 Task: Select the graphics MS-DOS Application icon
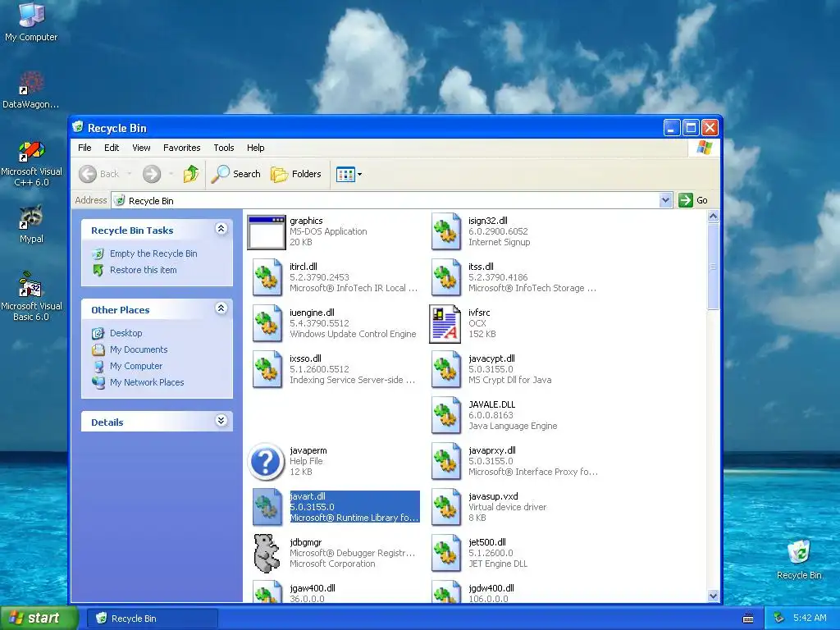(267, 232)
